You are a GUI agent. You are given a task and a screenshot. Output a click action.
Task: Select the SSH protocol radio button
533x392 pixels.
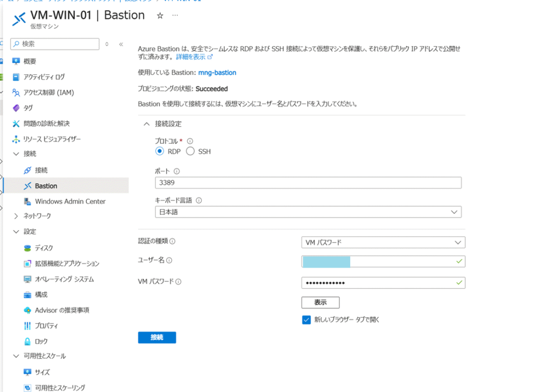coord(191,151)
